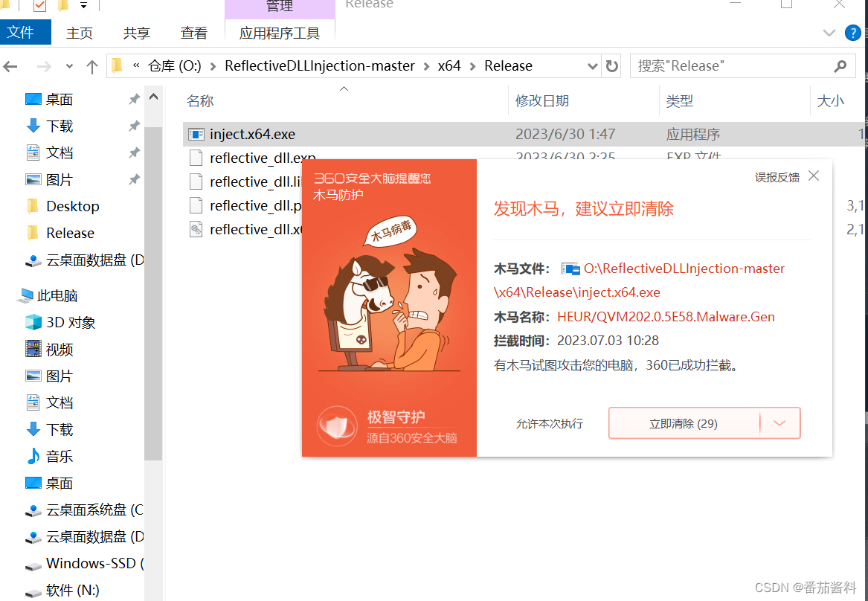Click the search magnifier icon
Viewport: 868px width, 601px height.
840,66
